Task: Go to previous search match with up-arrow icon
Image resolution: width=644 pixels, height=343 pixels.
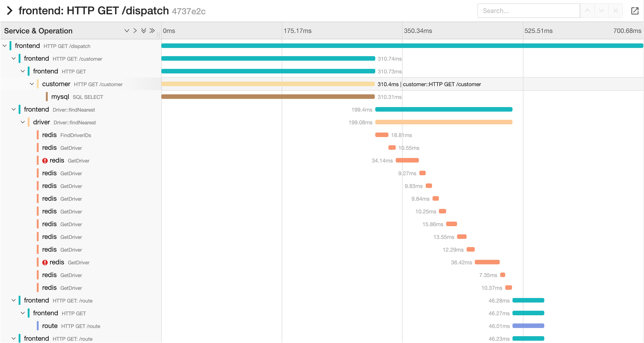Action: click(587, 10)
